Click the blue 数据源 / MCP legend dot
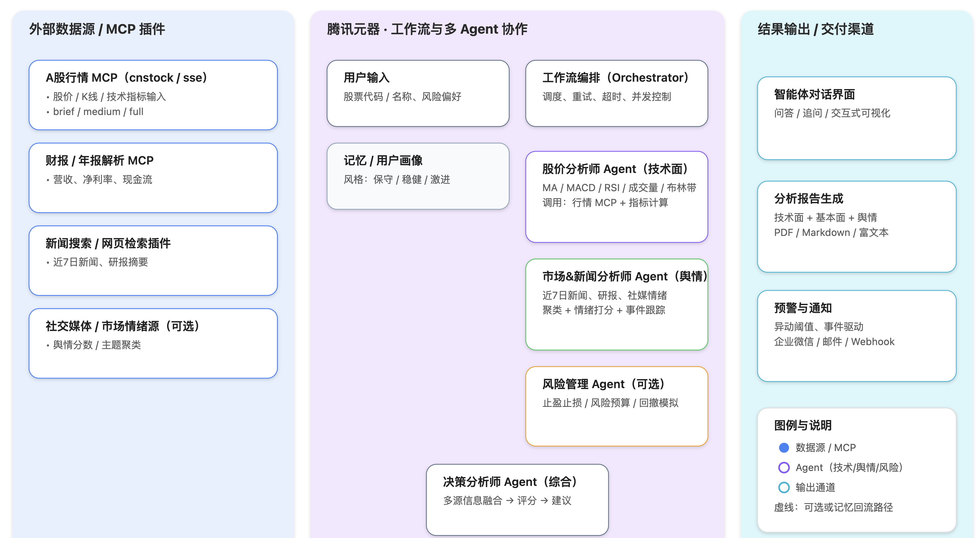980x538 pixels. (784, 448)
